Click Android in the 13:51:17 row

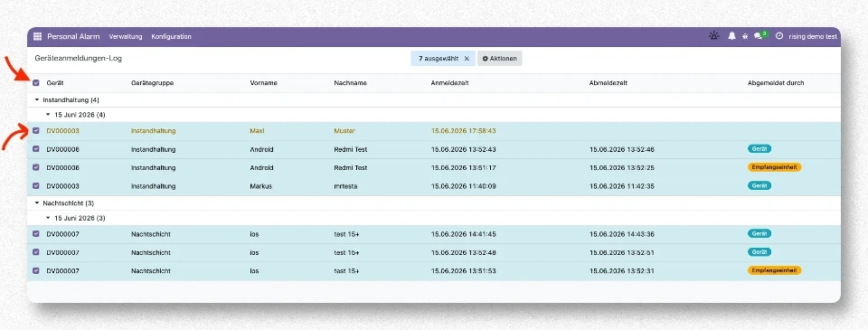(262, 168)
